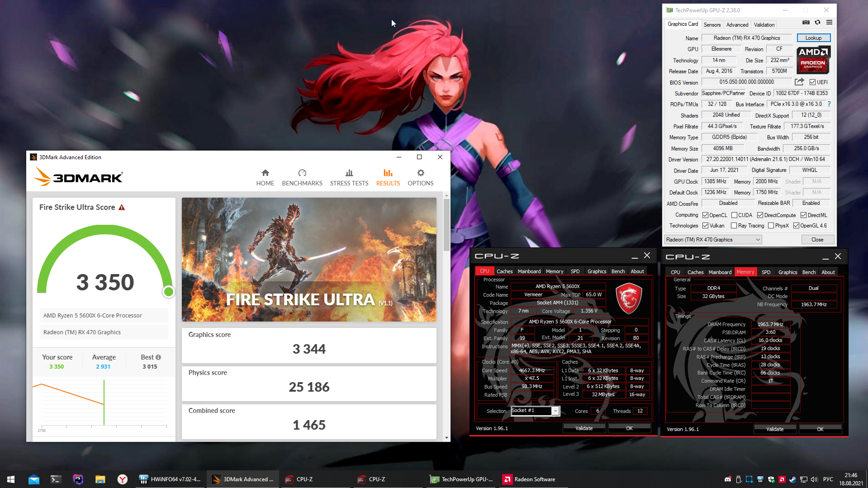Open File Explorer from taskbar
Image resolution: width=868 pixels, height=488 pixels.
(x=100, y=479)
